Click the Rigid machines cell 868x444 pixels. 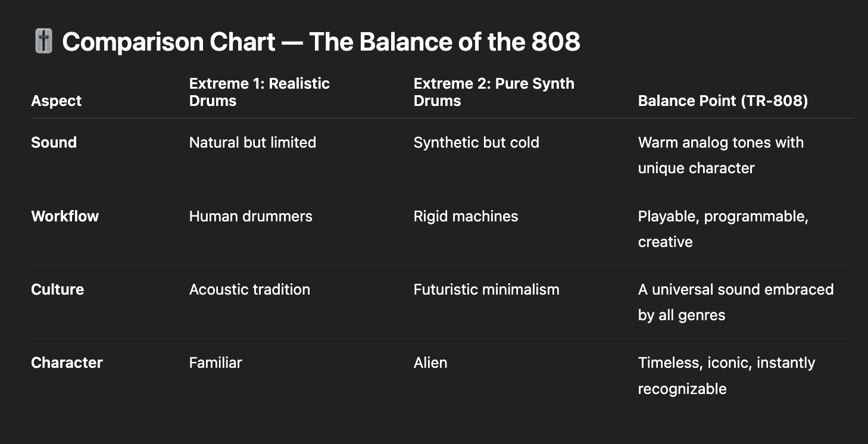pos(466,216)
